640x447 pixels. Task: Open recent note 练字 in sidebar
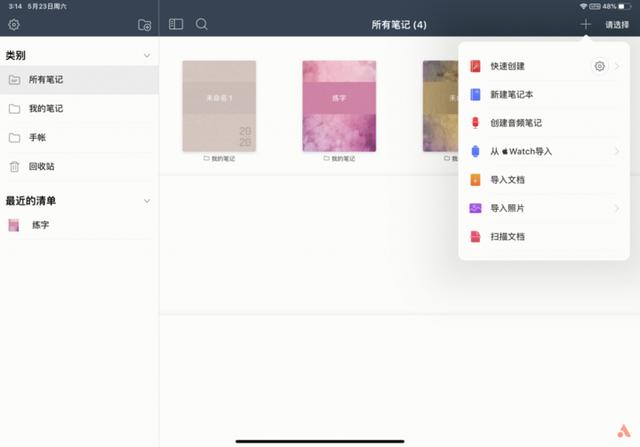point(79,225)
